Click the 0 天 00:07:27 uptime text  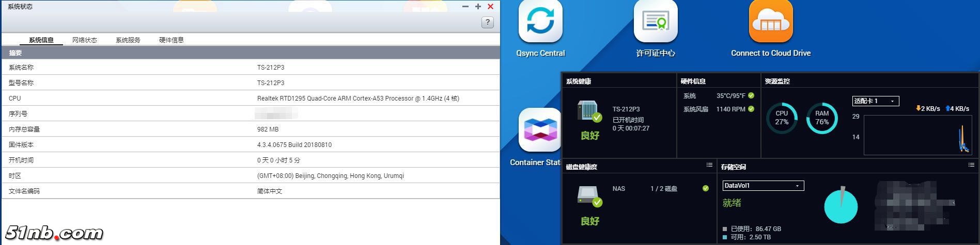click(x=631, y=128)
